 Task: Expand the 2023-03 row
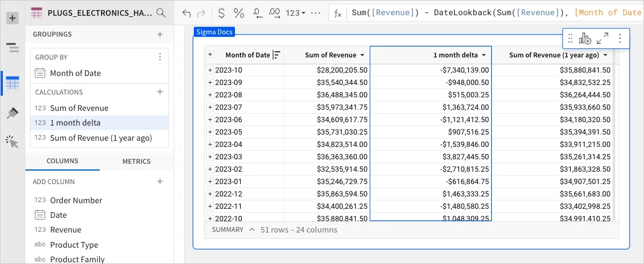[x=210, y=156]
